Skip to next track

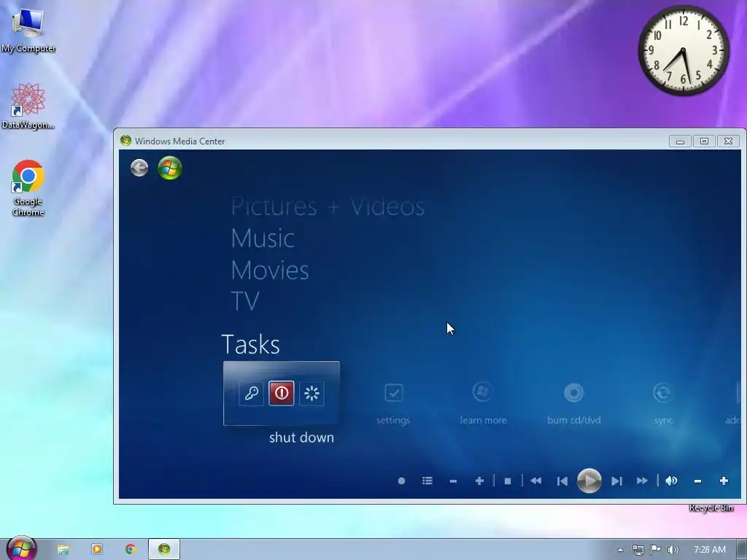(x=616, y=481)
